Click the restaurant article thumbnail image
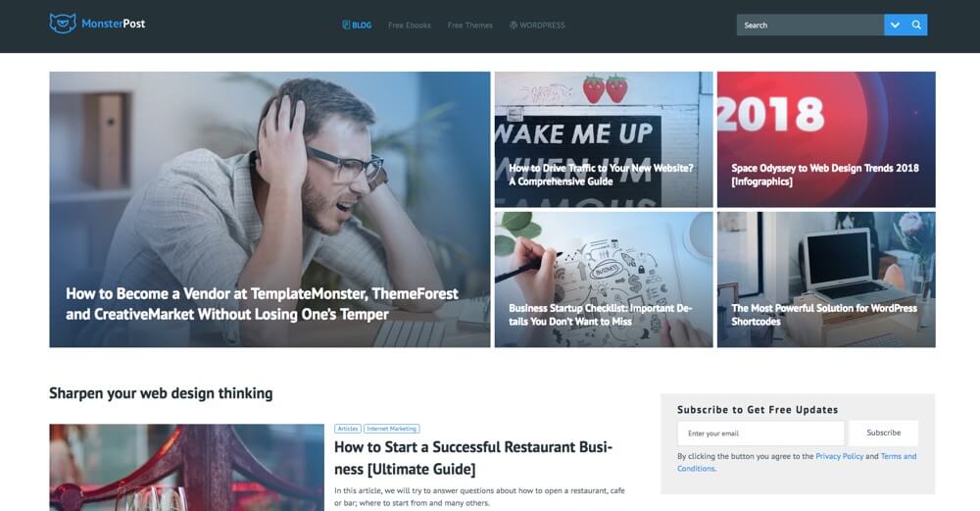 point(187,467)
